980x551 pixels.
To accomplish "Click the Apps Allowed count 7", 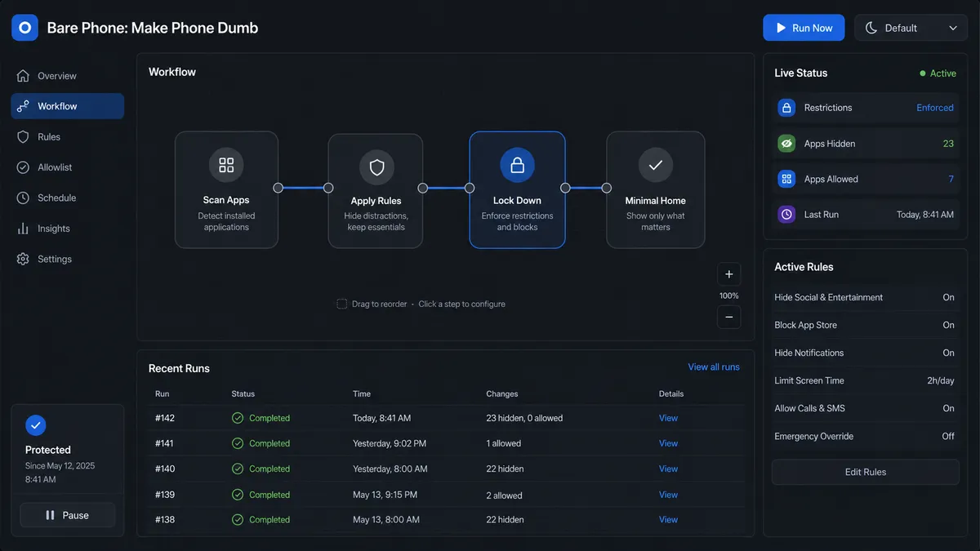I will pos(951,179).
